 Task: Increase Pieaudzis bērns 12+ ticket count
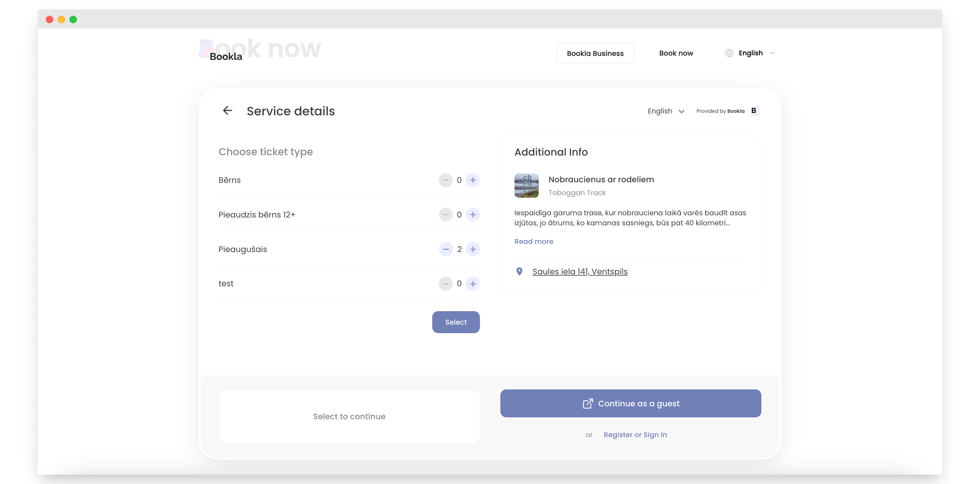tap(472, 215)
